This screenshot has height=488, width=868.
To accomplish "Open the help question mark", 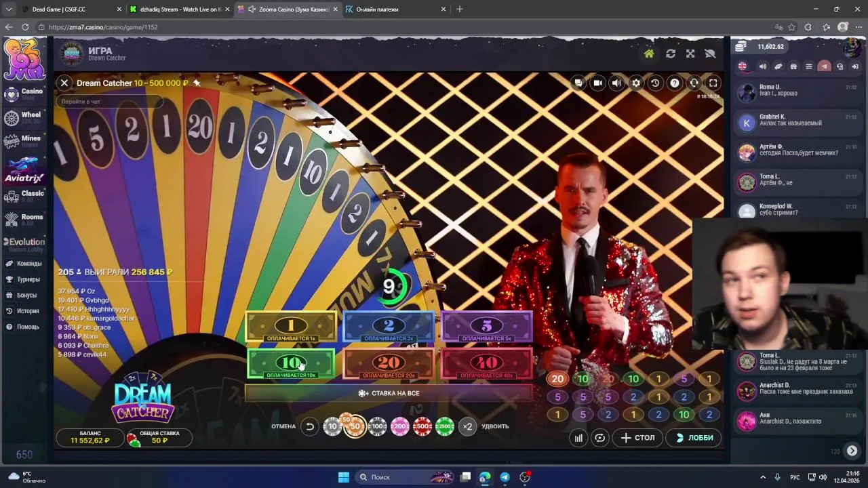I will point(675,83).
